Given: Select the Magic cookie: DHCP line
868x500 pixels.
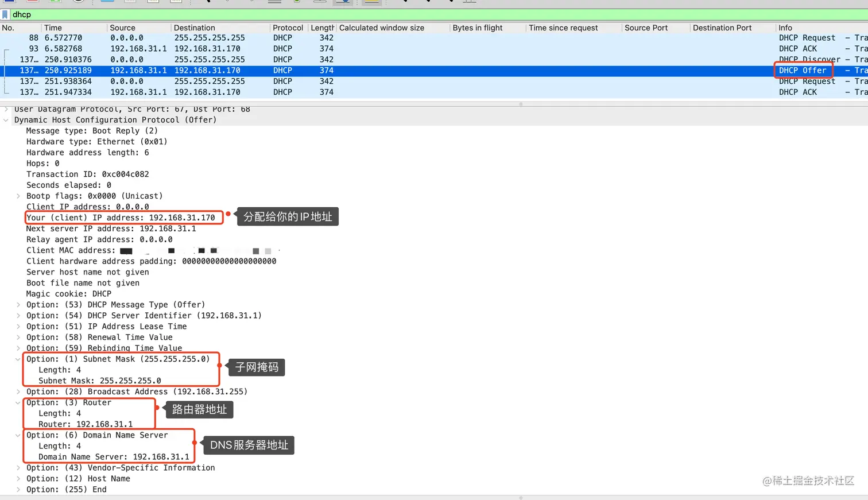Looking at the screenshot, I should [69, 294].
